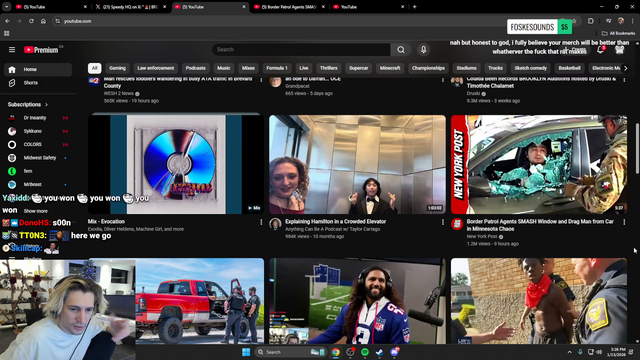Select the Gaming filter chip
Screen dimensions: 640x360
[x=117, y=68]
